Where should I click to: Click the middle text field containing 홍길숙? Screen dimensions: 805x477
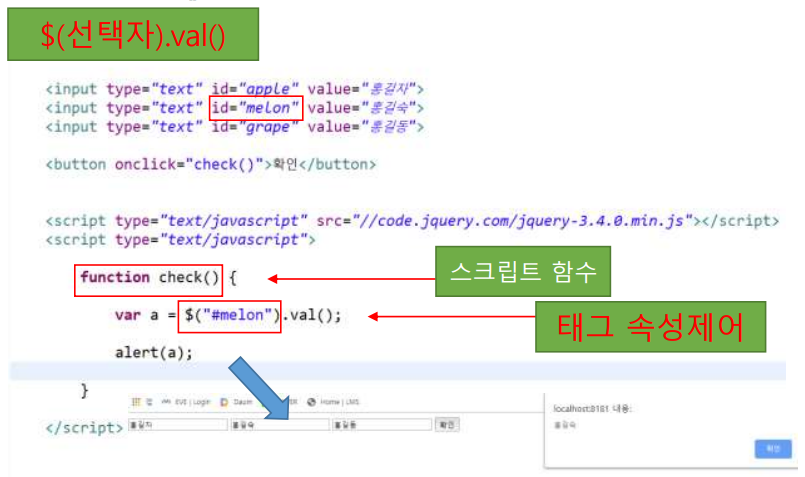(x=280, y=425)
